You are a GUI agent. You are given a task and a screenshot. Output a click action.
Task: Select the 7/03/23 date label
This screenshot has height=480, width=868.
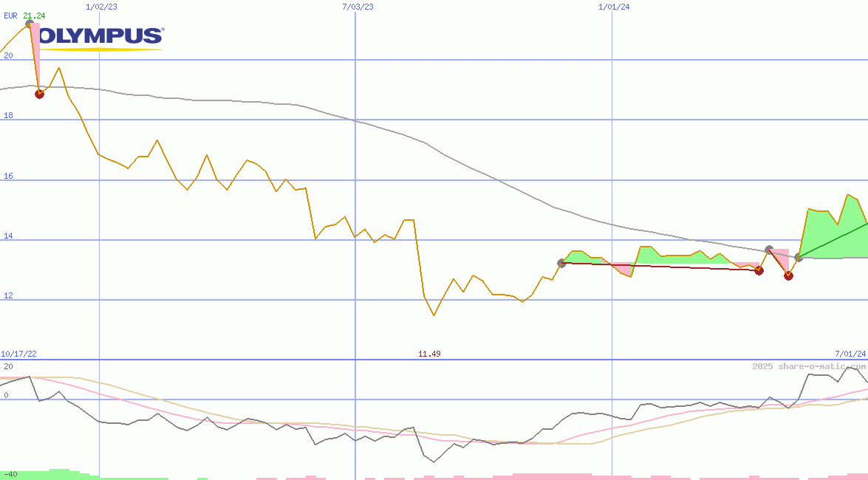point(358,7)
